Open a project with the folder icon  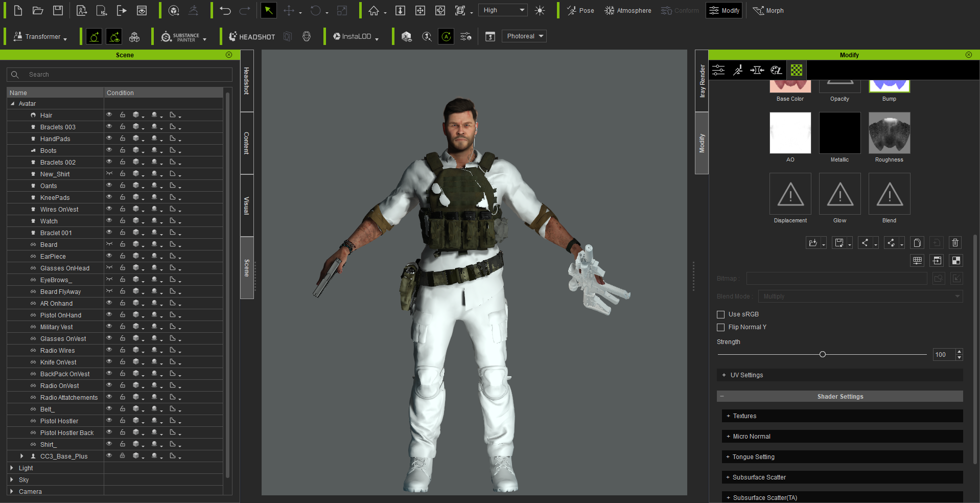click(x=38, y=10)
